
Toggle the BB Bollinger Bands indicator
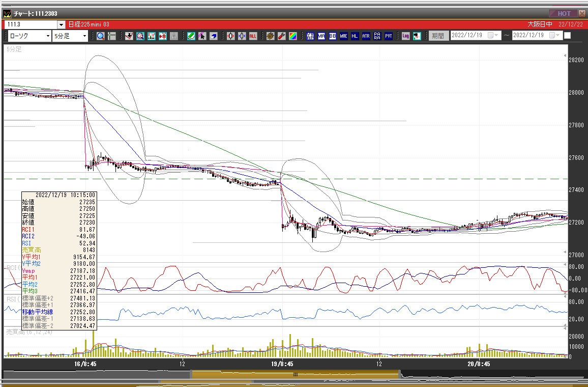click(x=333, y=36)
